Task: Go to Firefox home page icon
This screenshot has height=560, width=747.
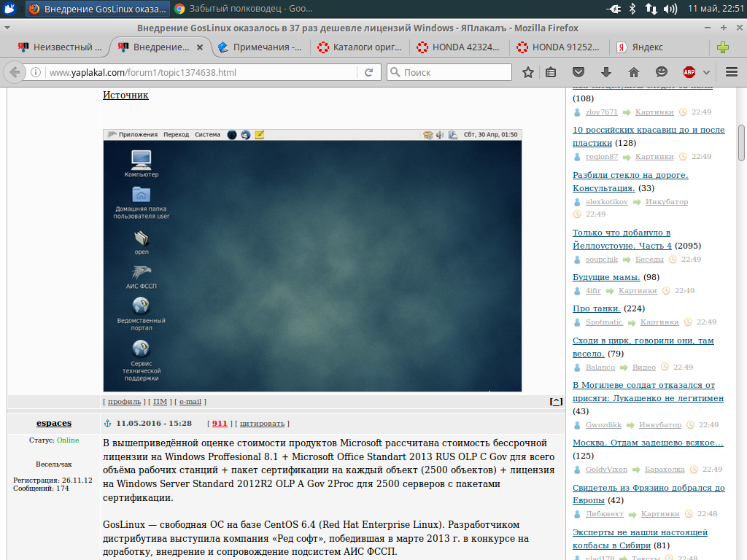Action: [x=634, y=72]
